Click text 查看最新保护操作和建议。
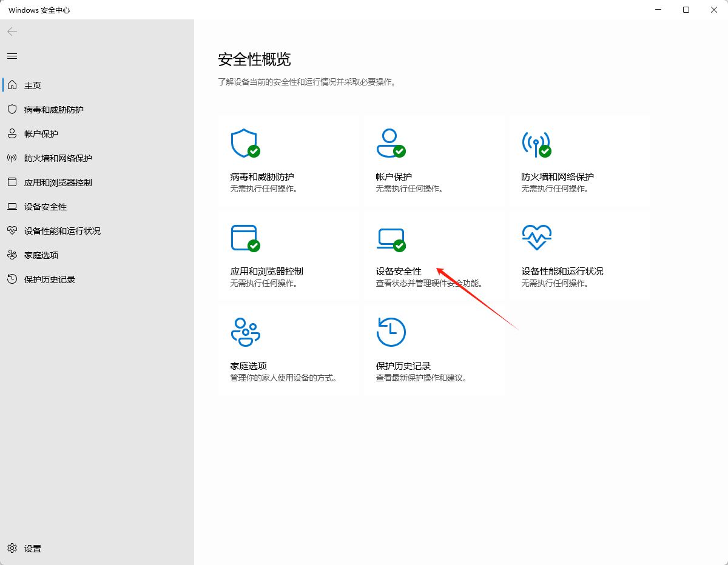 423,378
